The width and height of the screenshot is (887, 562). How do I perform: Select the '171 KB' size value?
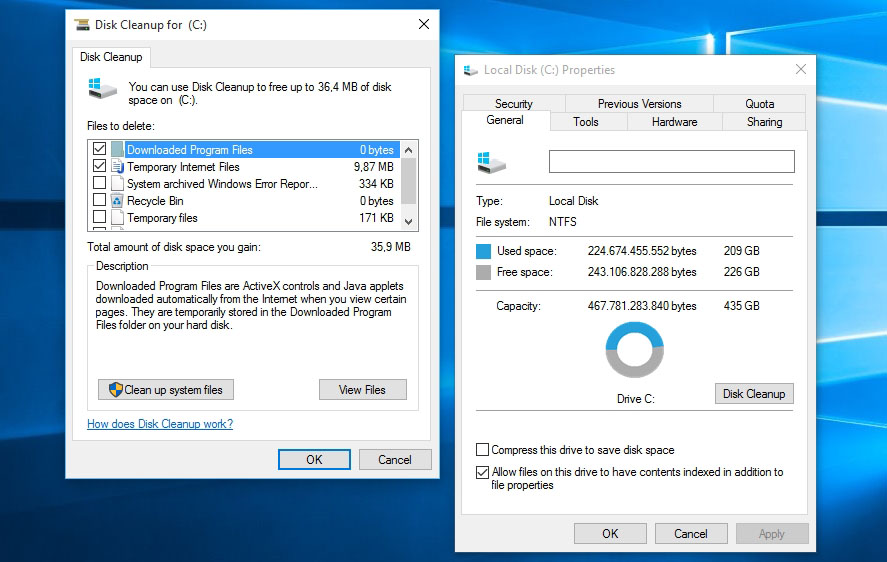tap(376, 218)
